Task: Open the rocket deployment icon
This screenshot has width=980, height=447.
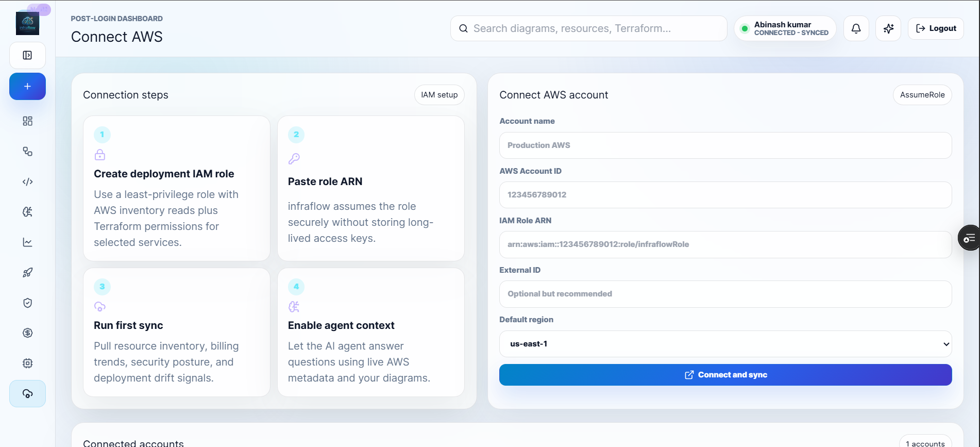Action: 27,272
